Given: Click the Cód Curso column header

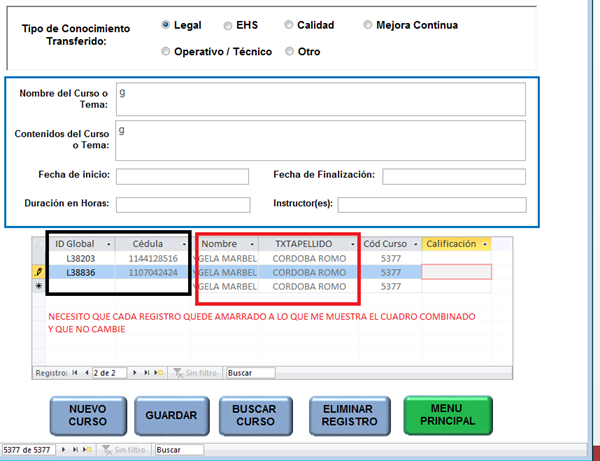Looking at the screenshot, I should (x=385, y=244).
